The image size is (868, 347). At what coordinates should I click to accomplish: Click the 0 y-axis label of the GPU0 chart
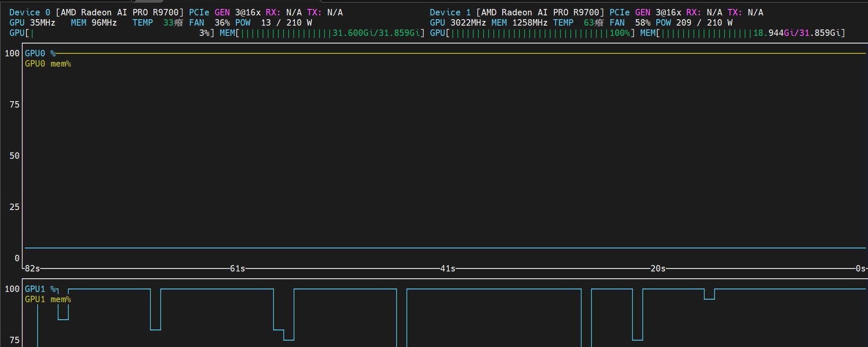(17, 258)
